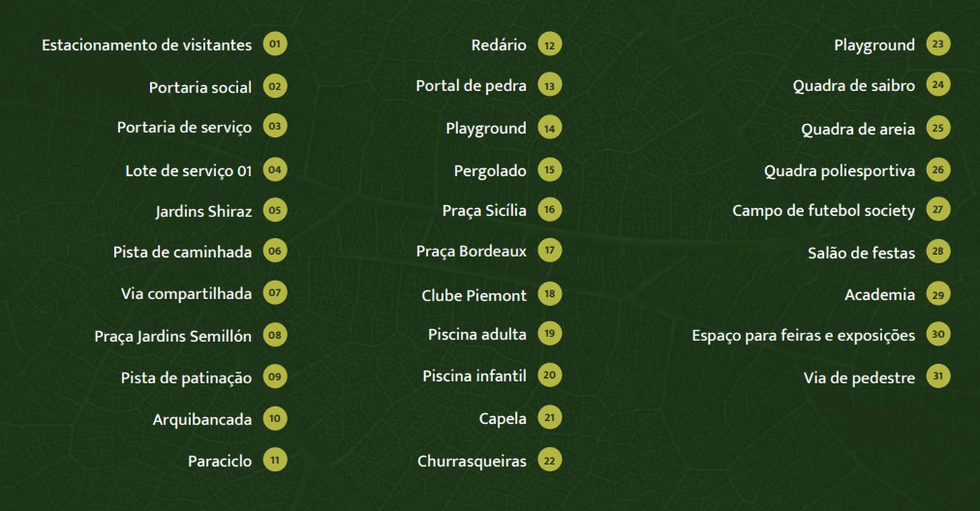Click the 22 badge beside Churrasqueiras
Viewport: 980px width, 511px height.
(549, 461)
